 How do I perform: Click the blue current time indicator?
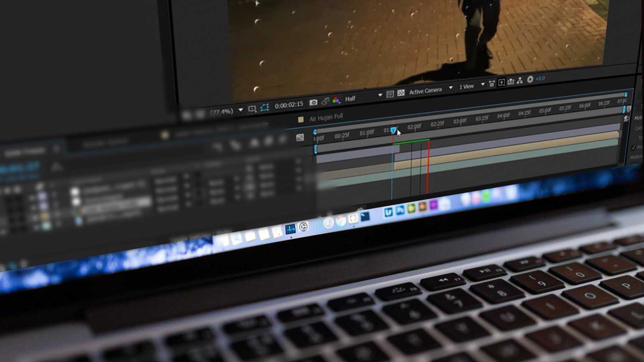[393, 130]
